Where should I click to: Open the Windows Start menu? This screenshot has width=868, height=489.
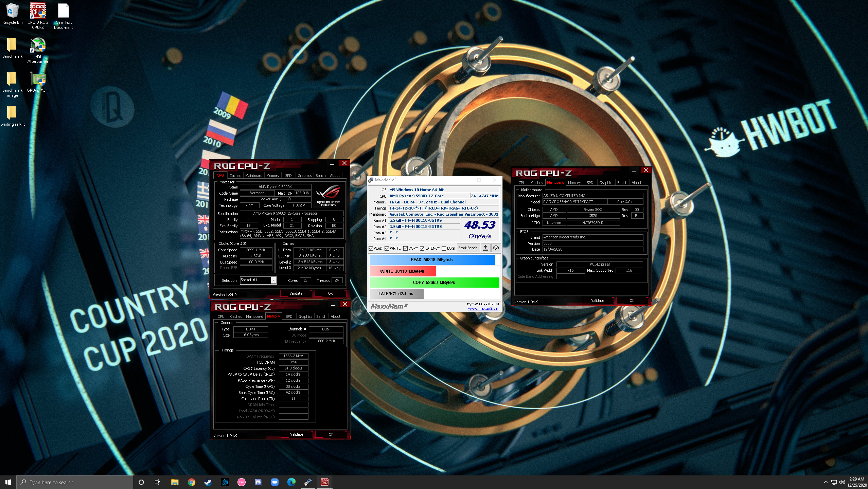tap(8, 482)
